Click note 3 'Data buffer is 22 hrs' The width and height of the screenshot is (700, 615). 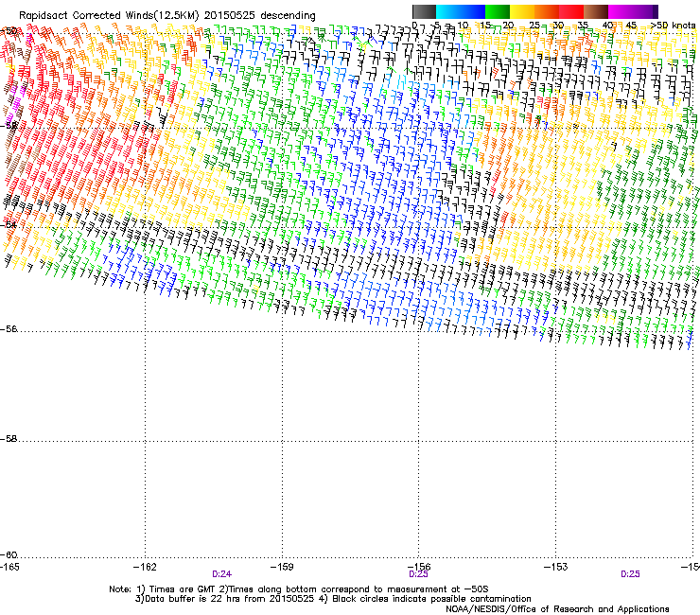pyautogui.click(x=225, y=599)
